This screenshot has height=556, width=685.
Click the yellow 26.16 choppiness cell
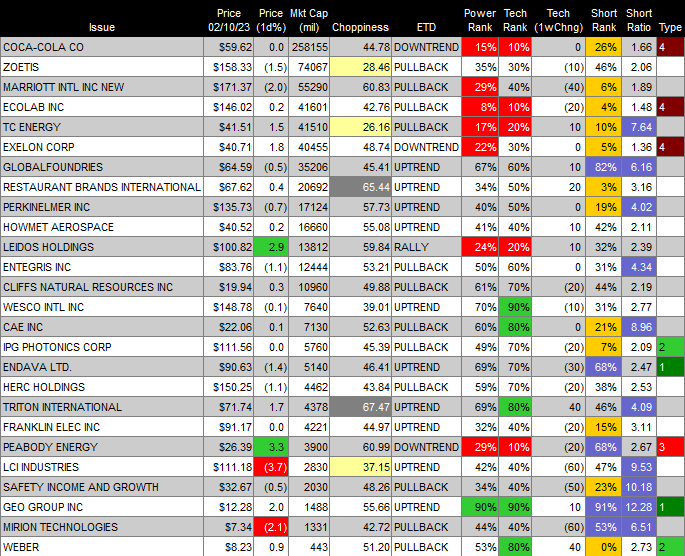(x=360, y=127)
